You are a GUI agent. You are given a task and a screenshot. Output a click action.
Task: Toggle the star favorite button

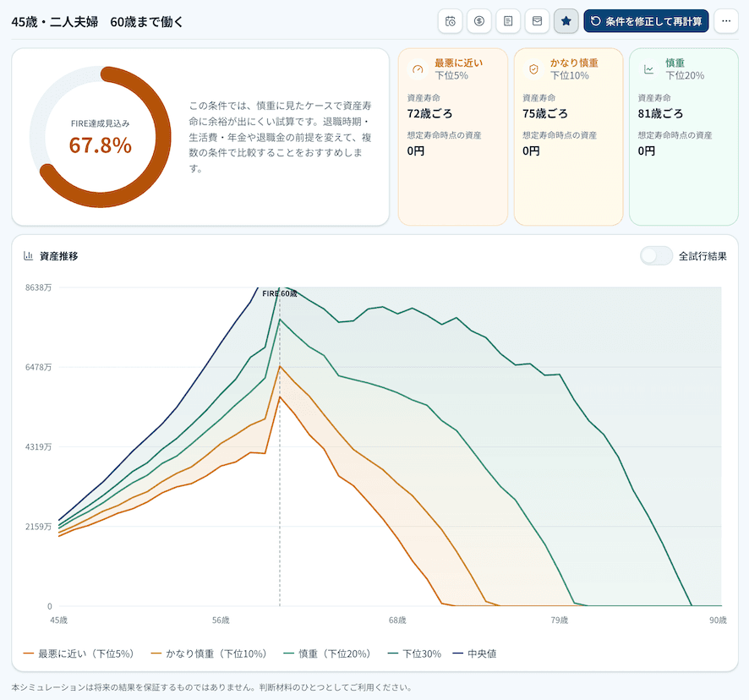[x=566, y=21]
